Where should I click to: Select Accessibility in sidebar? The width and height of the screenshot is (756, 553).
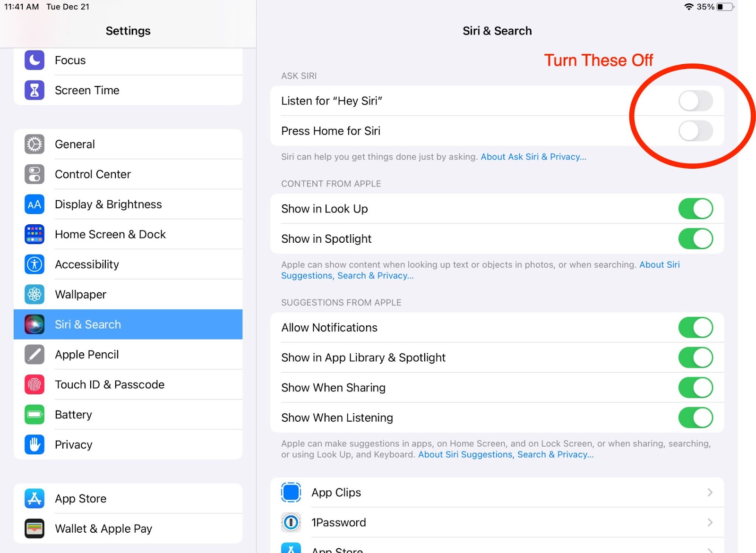[x=128, y=264]
